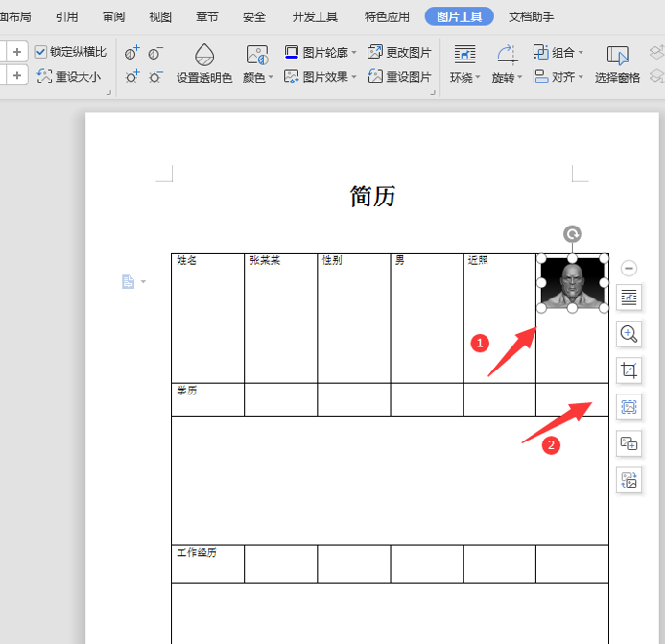This screenshot has width=665, height=644.
Task: Click the 张某某 table cell
Action: (280, 319)
